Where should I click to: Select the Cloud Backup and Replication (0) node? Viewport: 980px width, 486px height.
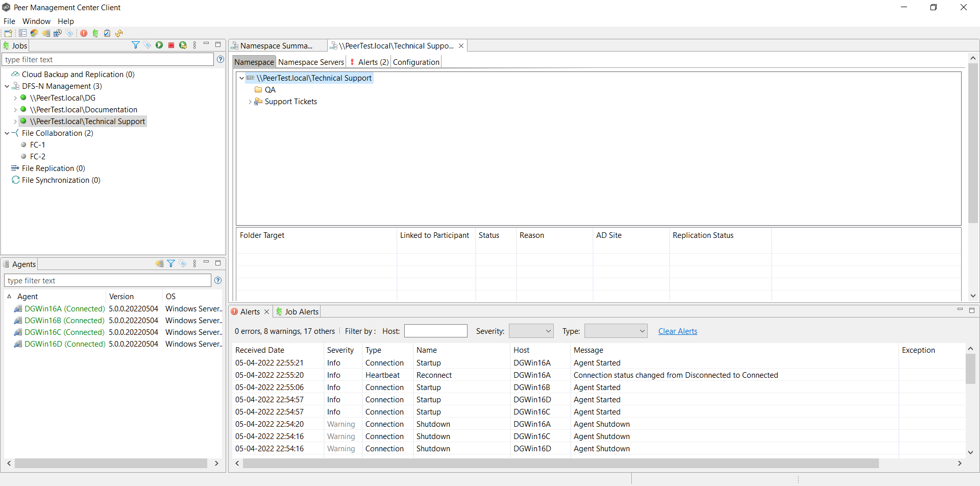click(78, 74)
